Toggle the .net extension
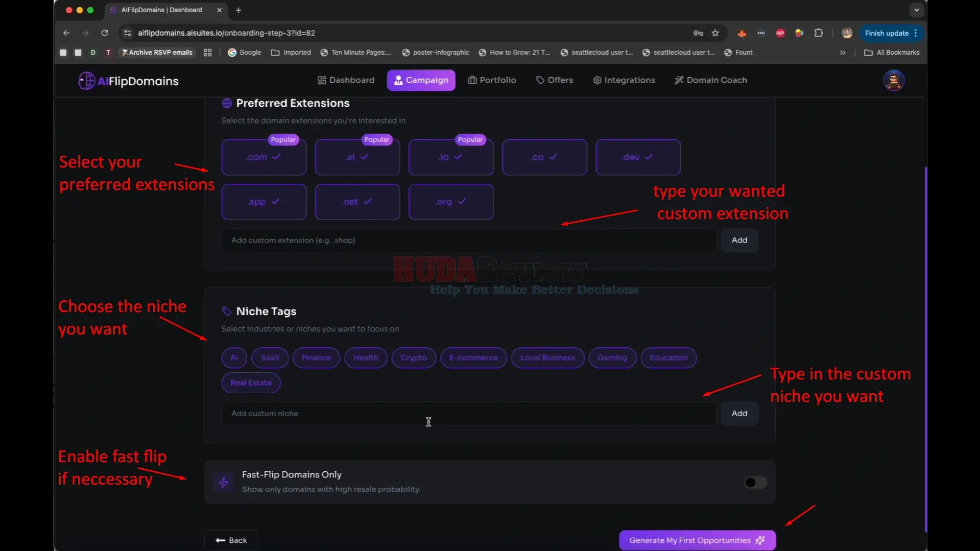980x551 pixels. (357, 202)
